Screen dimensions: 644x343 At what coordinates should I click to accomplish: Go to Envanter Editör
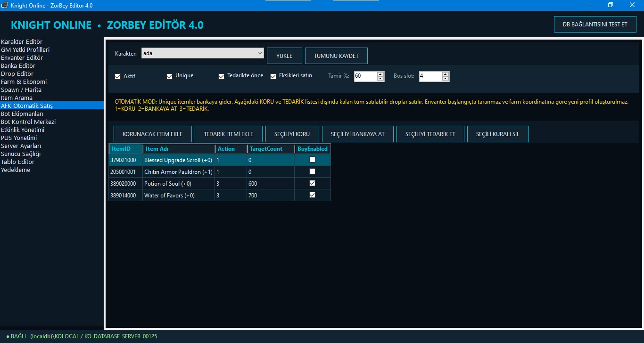[x=51, y=58]
